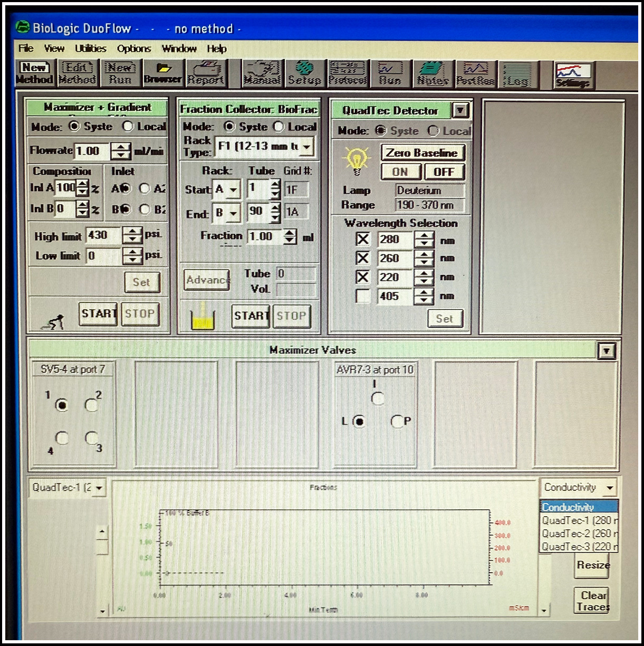Open the New Method toolbar icon
Image resolution: width=644 pixels, height=646 pixels.
pyautogui.click(x=35, y=73)
